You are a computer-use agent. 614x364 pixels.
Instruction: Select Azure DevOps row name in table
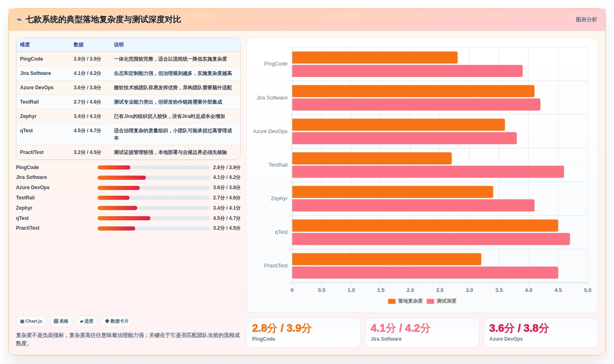point(37,88)
